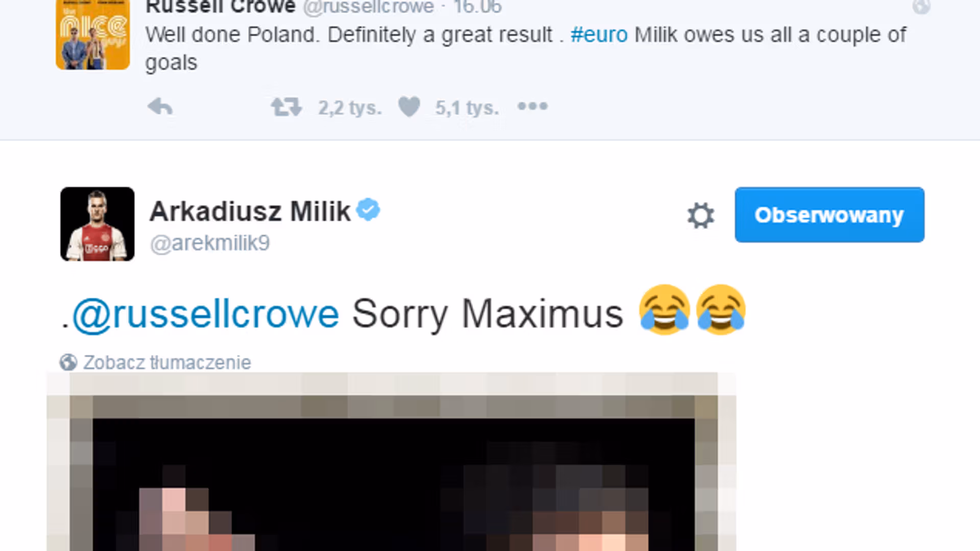Screen dimensions: 980x551
Task: Open the #euro hashtag link
Action: (x=599, y=35)
